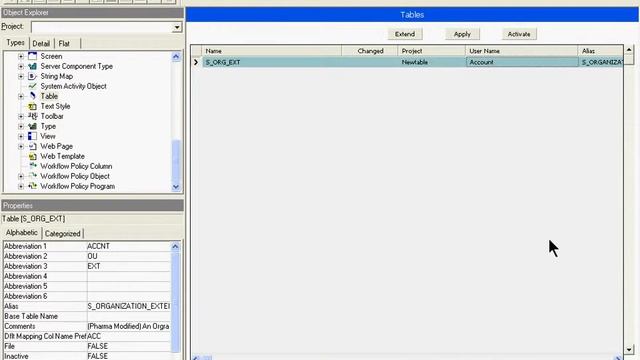
Task: Click the Comments property value
Action: [129, 326]
